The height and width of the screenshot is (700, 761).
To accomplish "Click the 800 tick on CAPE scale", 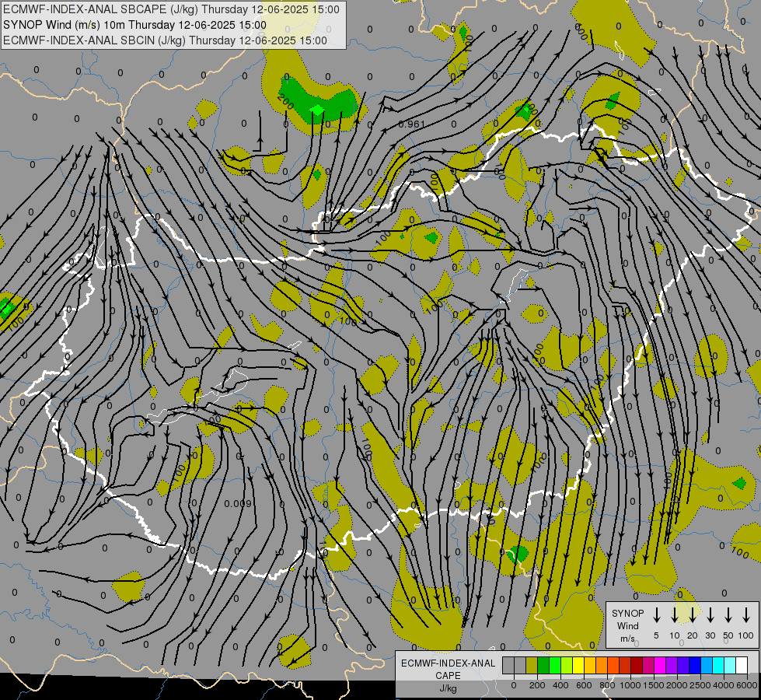I will [607, 685].
